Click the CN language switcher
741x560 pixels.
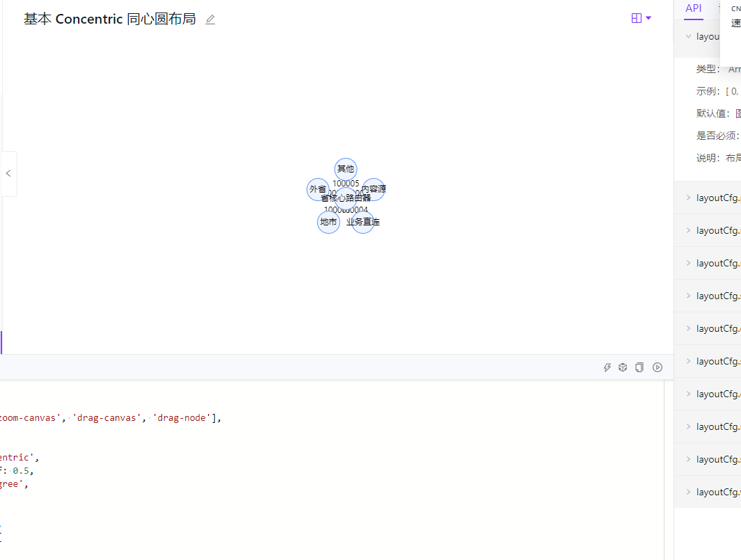(x=735, y=8)
